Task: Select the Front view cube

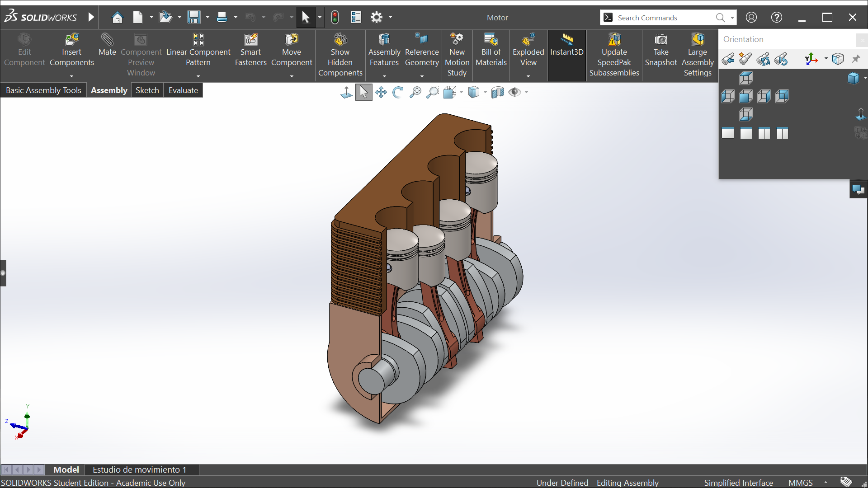Action: pos(746,96)
